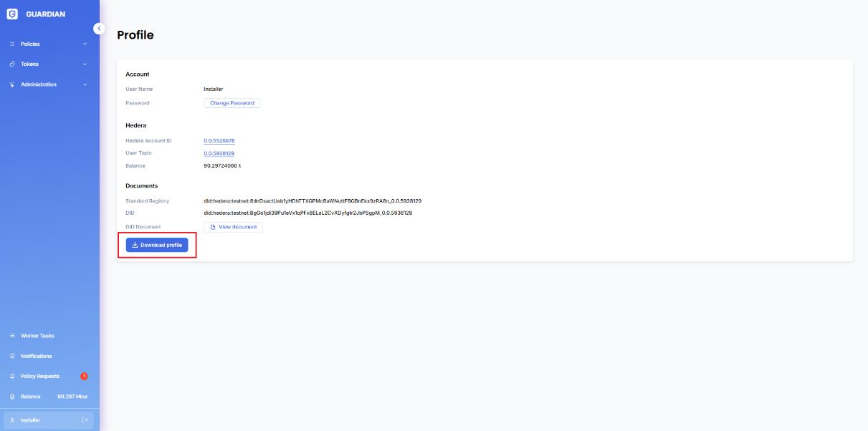Click the Policy Requests bell icon

12,376
